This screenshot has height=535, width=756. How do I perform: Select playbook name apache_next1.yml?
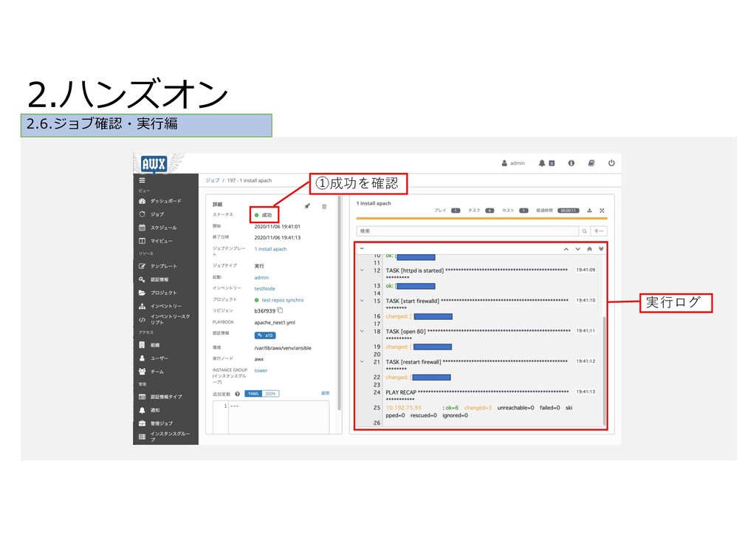[x=275, y=322]
